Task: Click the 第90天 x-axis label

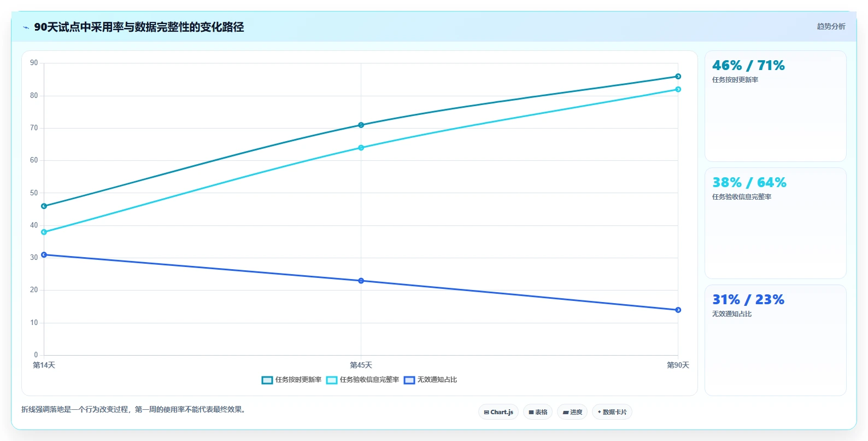Action: coord(678,365)
